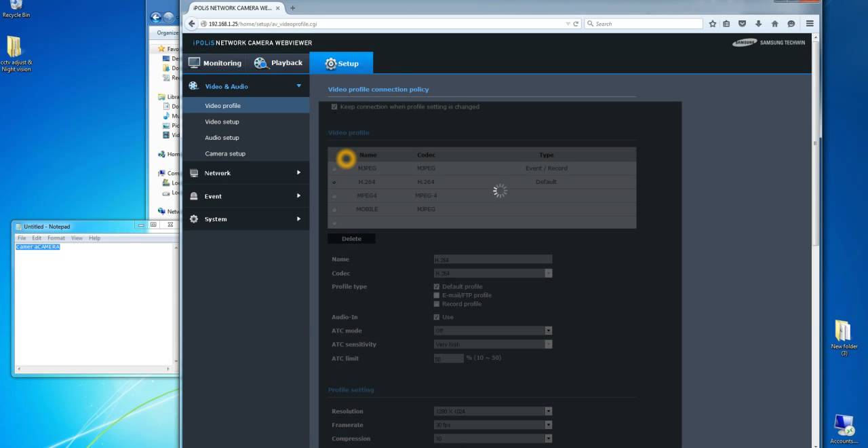This screenshot has height=448, width=868.
Task: Click the Firefox back arrow button
Action: [192, 24]
